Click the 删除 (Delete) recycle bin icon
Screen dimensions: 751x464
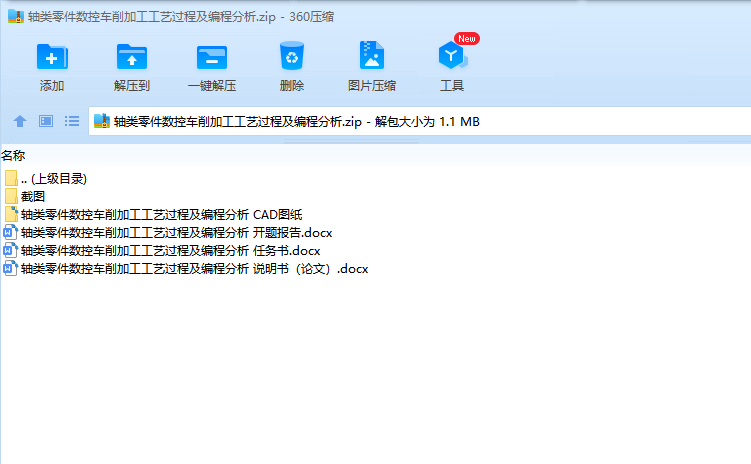point(292,56)
